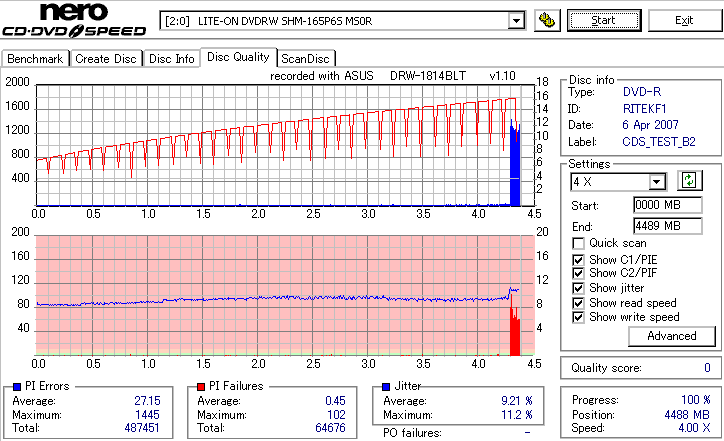Switch to the Benchmark tab
Screen dimensions: 724x441
35,59
